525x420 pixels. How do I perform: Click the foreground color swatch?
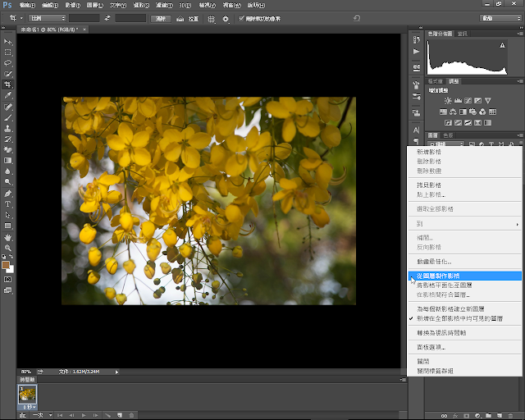(x=6, y=265)
